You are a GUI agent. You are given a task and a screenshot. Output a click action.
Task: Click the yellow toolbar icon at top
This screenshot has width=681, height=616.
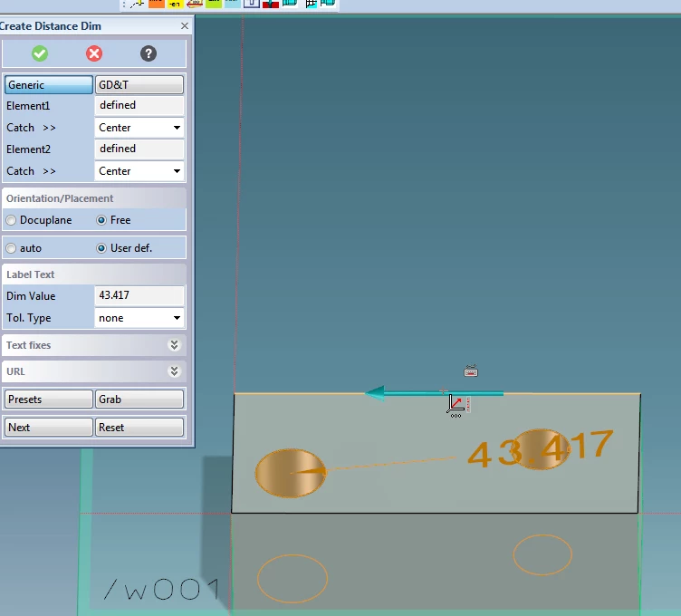[176, 4]
